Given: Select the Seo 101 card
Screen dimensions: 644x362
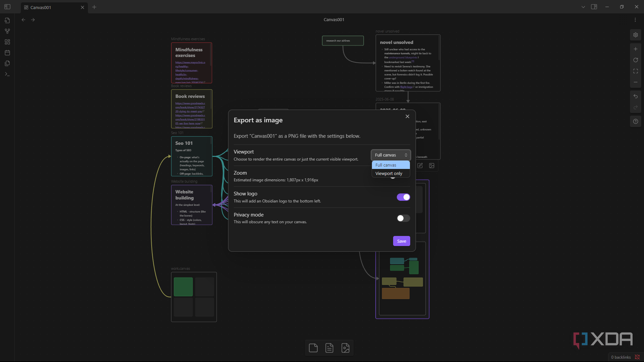Looking at the screenshot, I should click(x=192, y=156).
